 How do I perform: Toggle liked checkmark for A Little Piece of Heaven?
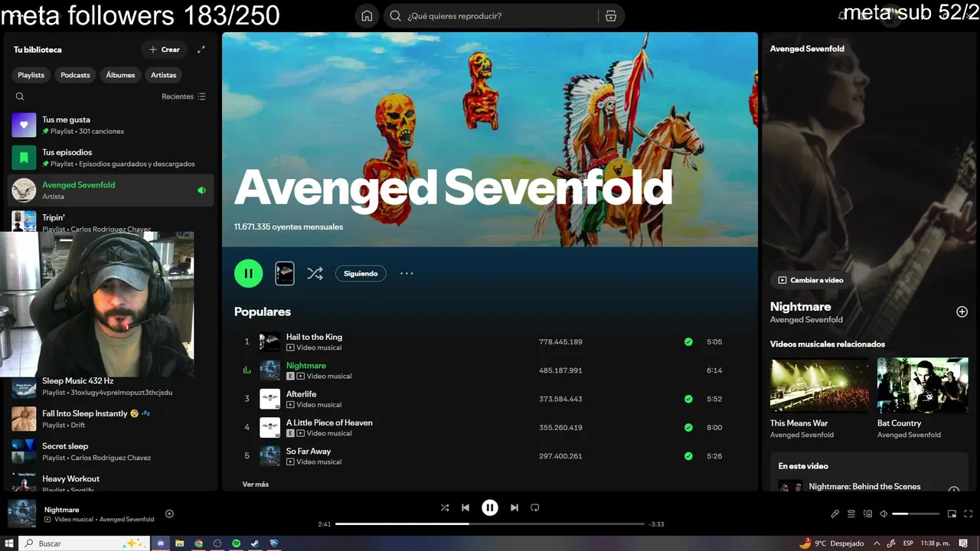688,427
